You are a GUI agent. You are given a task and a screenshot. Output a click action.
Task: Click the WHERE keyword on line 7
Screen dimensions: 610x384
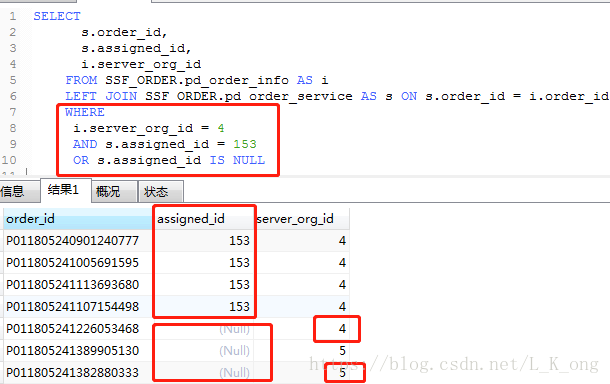pyautogui.click(x=85, y=112)
